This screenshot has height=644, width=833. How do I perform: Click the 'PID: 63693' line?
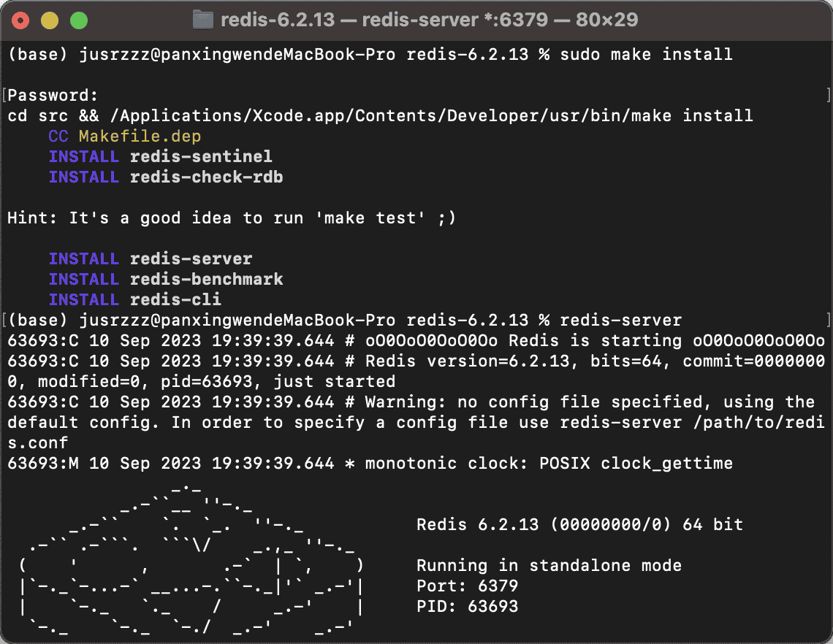467,607
